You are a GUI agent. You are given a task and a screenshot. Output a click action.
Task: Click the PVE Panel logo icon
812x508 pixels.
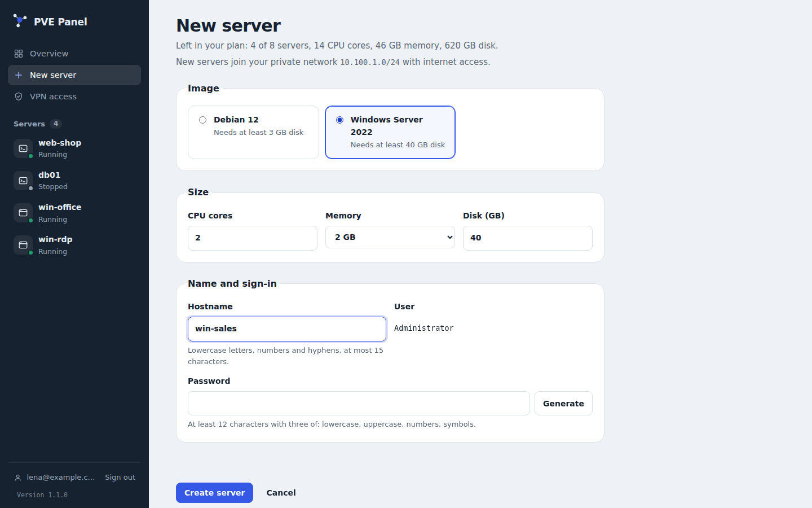(x=20, y=21)
